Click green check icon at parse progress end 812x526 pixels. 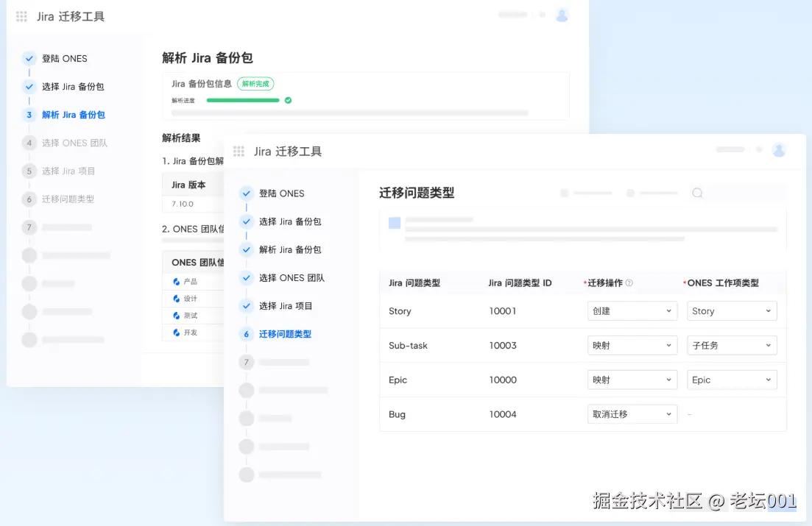(x=288, y=101)
